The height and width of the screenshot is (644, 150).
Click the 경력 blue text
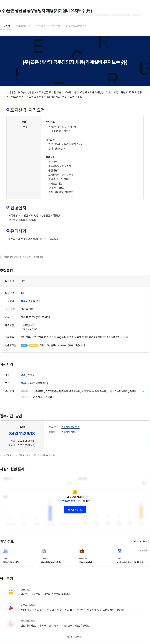pos(23,375)
